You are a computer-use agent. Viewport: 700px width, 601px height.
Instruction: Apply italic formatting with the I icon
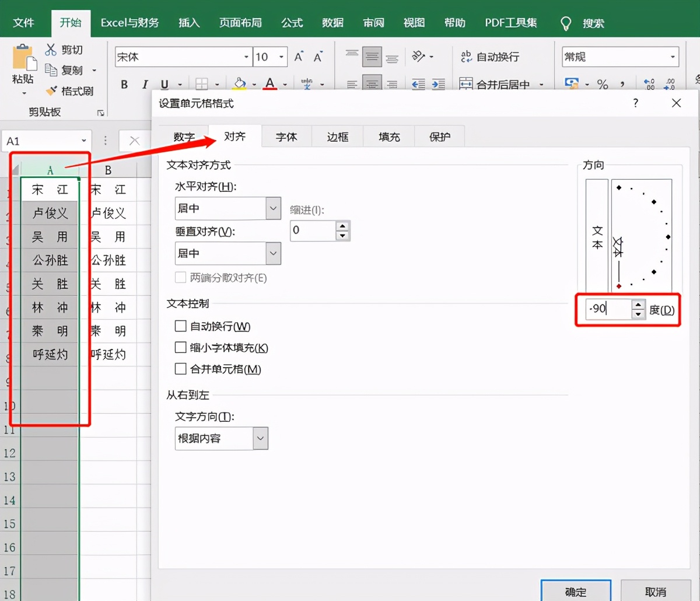pyautogui.click(x=145, y=84)
